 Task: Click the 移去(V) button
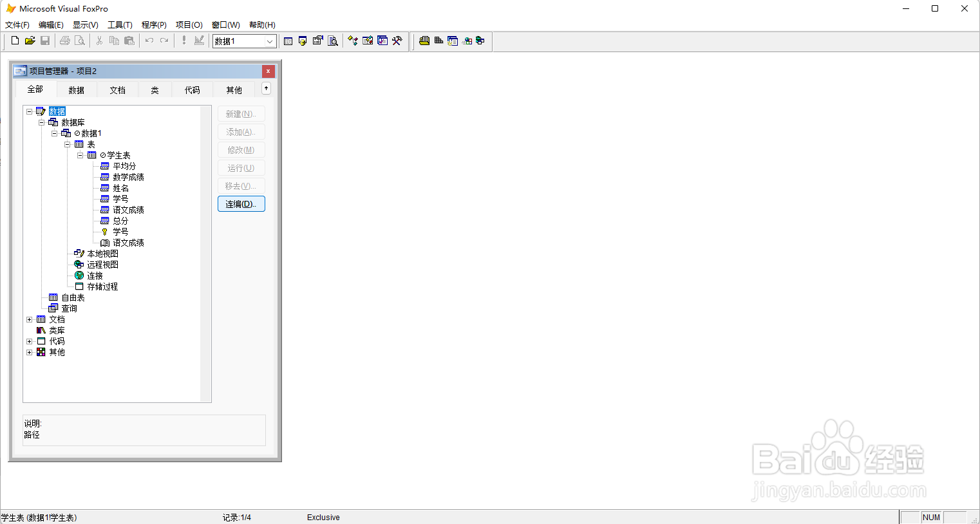coord(241,186)
